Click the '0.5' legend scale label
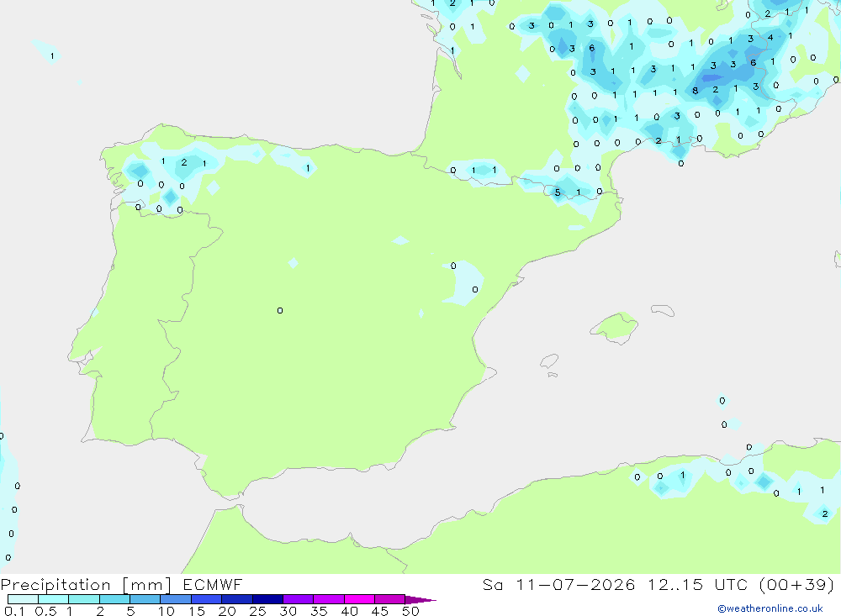The image size is (841, 616). pyautogui.click(x=45, y=611)
